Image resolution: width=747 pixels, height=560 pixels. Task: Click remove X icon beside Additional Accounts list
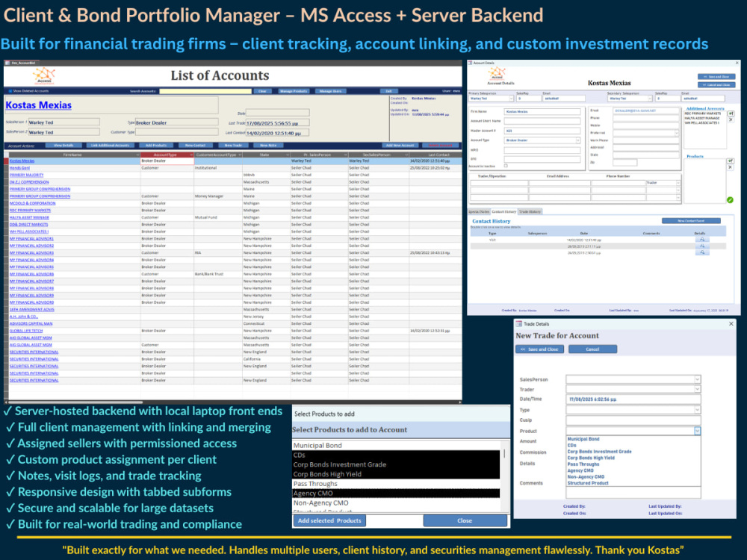[731, 120]
